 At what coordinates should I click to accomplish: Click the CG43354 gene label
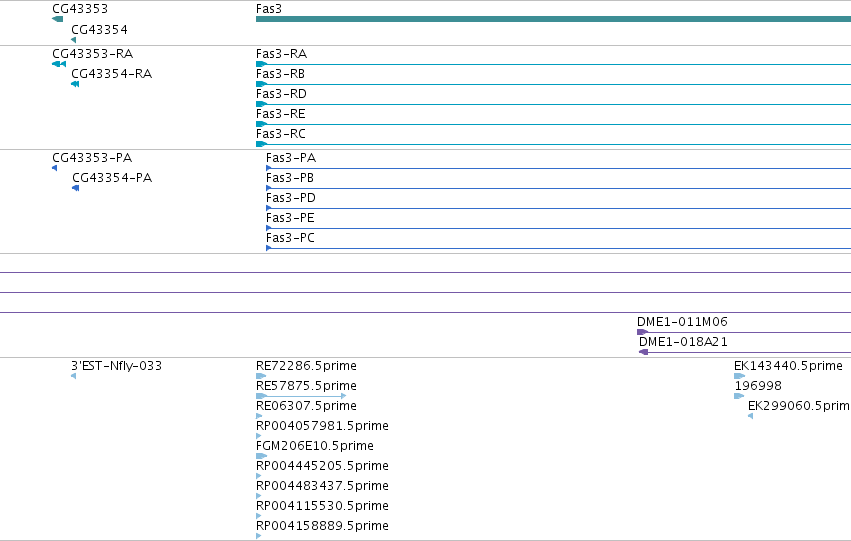click(x=99, y=29)
